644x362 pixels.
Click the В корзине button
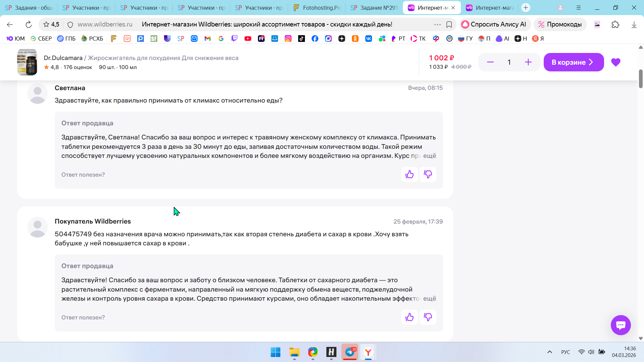tap(573, 62)
